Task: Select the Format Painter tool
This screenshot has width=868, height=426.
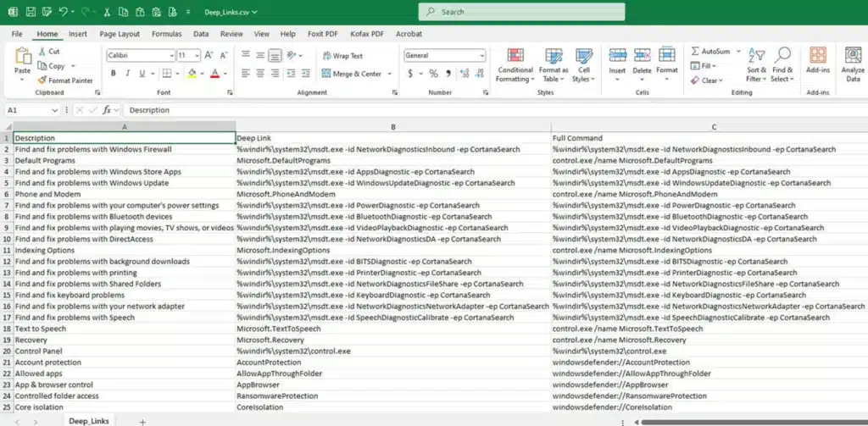Action: click(x=64, y=80)
